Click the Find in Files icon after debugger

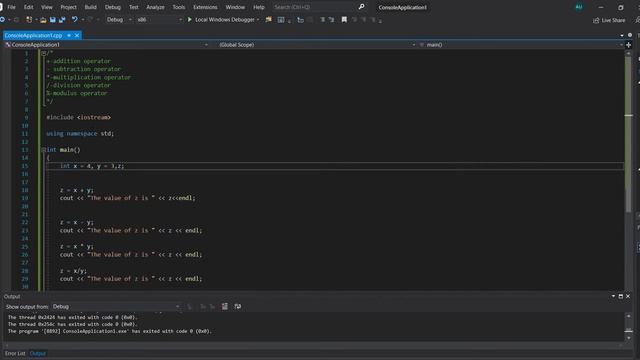coord(269,20)
